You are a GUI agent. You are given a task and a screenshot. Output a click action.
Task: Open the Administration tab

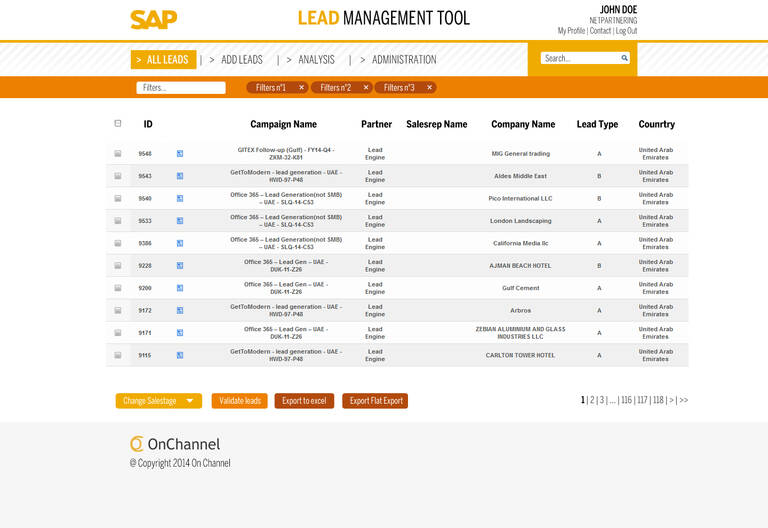(x=404, y=60)
